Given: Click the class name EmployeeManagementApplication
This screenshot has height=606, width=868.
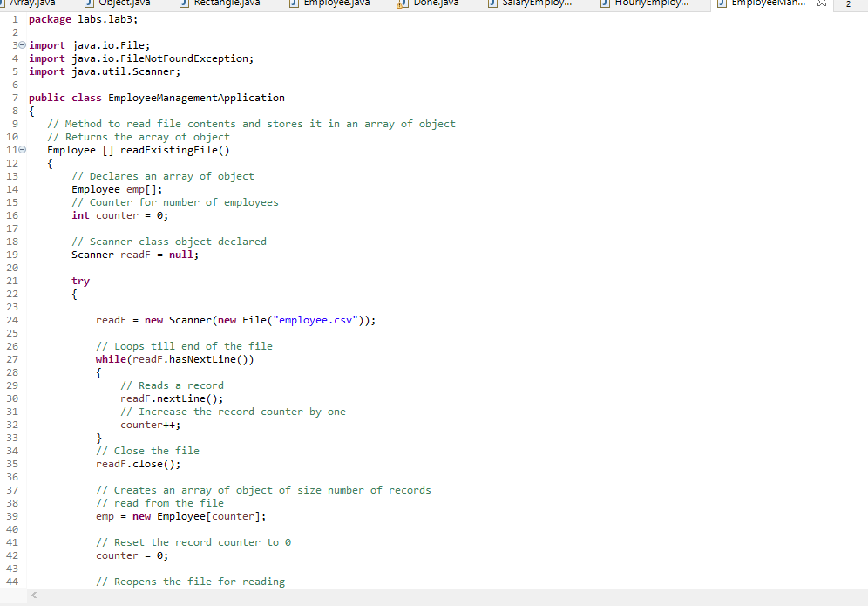Looking at the screenshot, I should click(x=196, y=98).
